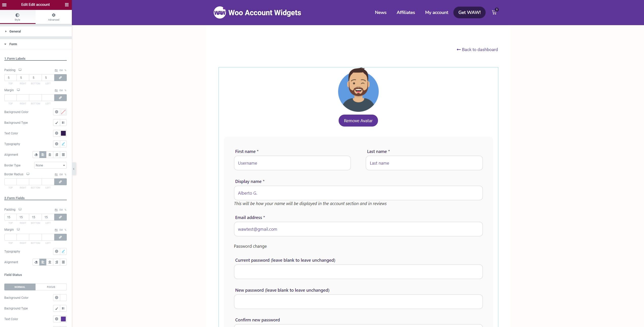Click globe icon for Form Labels Text Color
Viewport: 644px width, 327px height.
57,133
